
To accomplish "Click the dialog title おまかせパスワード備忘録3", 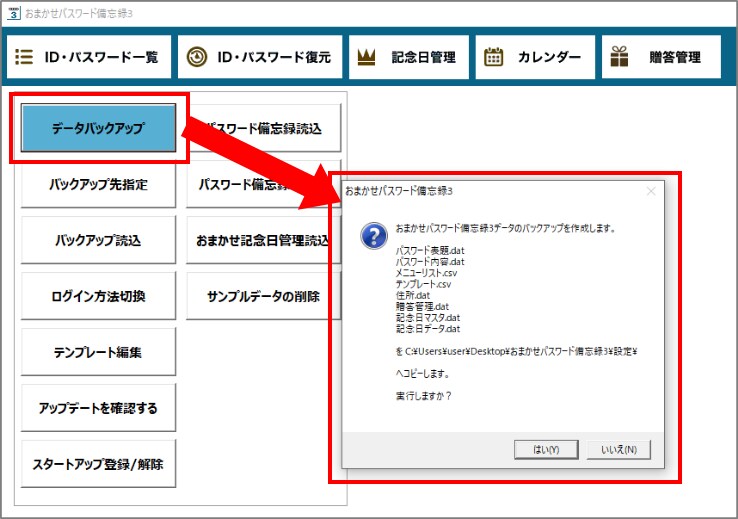I will (x=399, y=191).
